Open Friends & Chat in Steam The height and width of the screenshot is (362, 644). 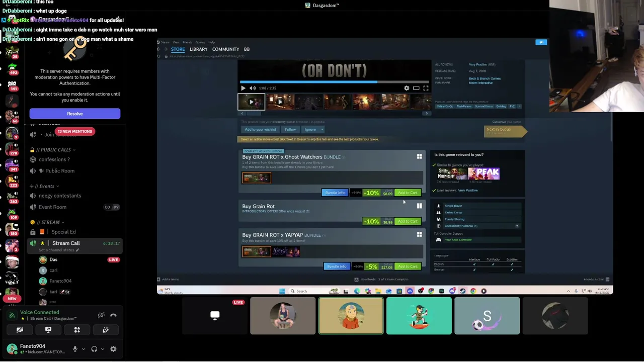pyautogui.click(x=596, y=280)
